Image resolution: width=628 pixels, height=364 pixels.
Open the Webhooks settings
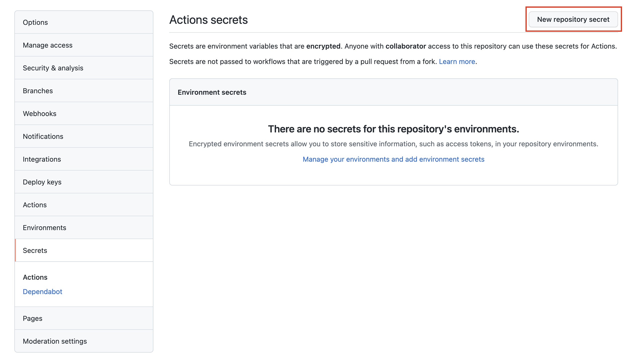(x=40, y=114)
